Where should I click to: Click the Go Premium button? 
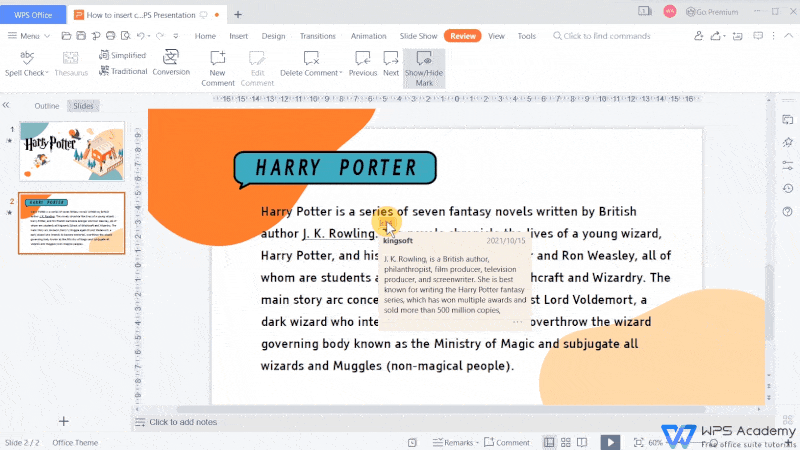pos(712,12)
